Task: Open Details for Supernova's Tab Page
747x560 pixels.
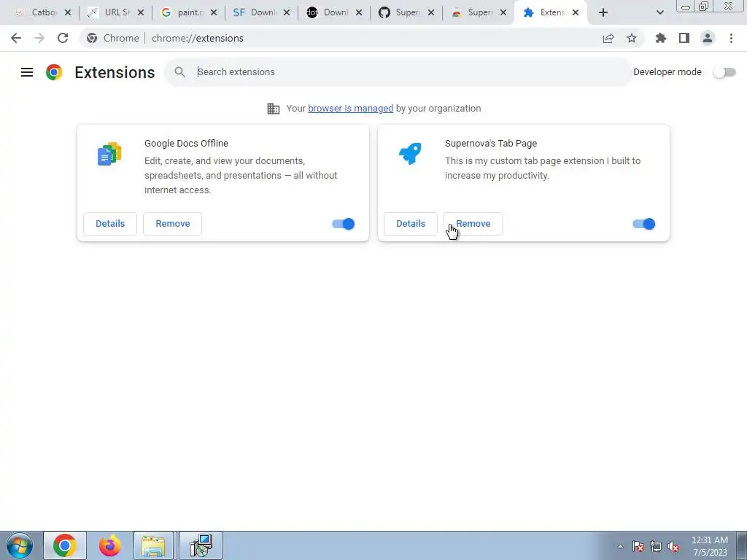Action: pos(411,224)
